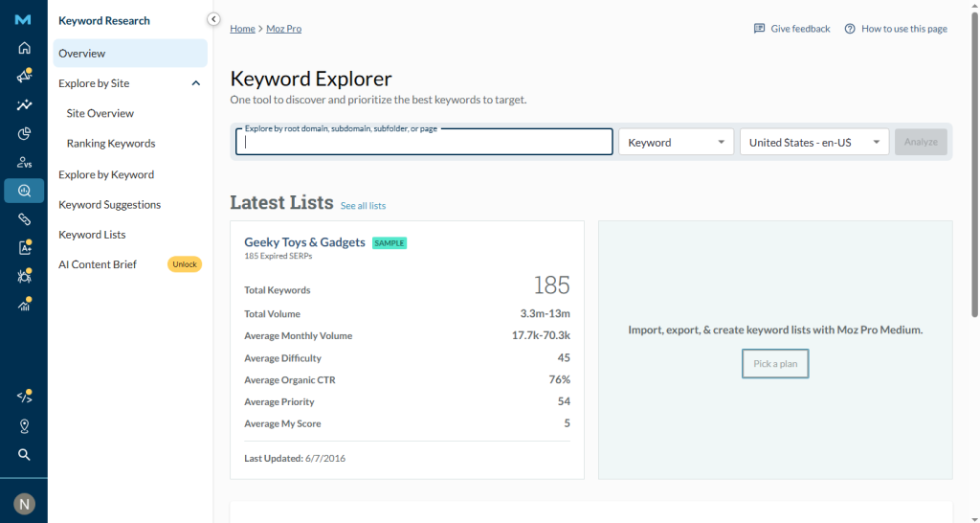
Task: Open the bar chart performance icon
Action: pos(24,305)
